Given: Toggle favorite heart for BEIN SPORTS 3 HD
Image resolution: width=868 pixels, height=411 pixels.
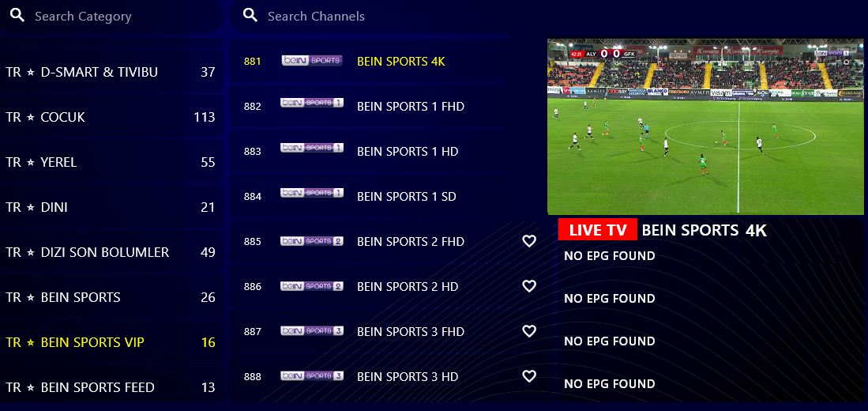Looking at the screenshot, I should point(529,376).
